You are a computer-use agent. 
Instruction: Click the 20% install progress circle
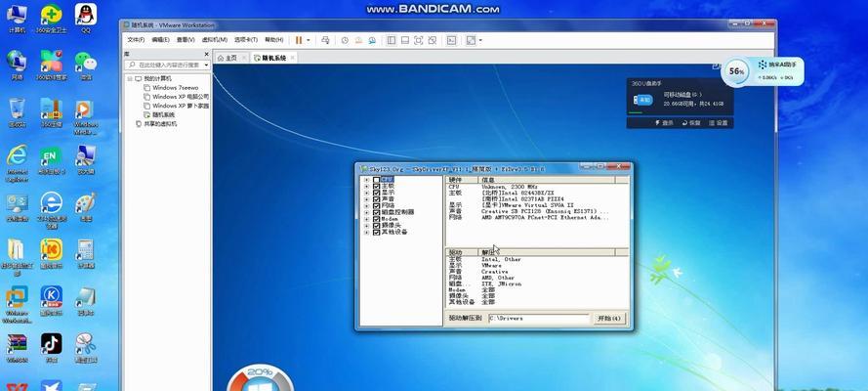tap(260, 379)
